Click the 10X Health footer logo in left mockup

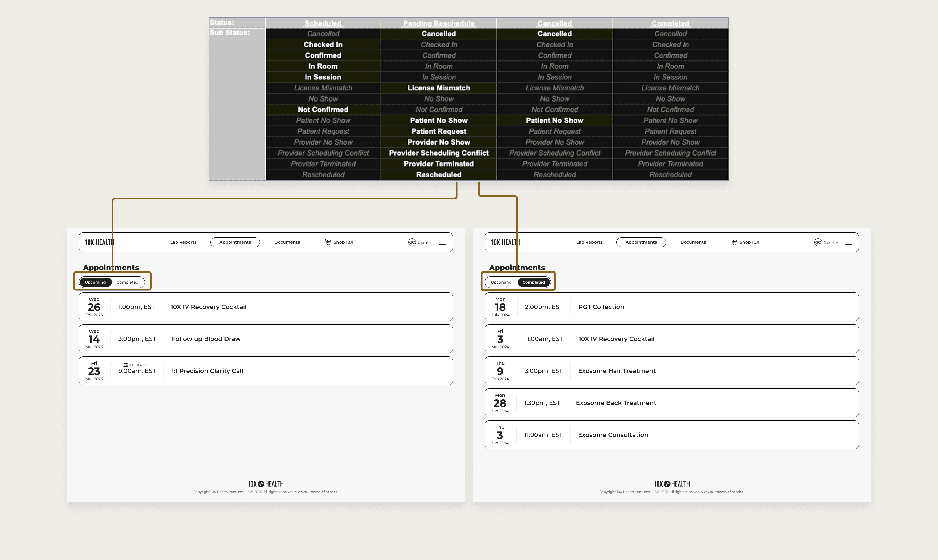point(266,484)
